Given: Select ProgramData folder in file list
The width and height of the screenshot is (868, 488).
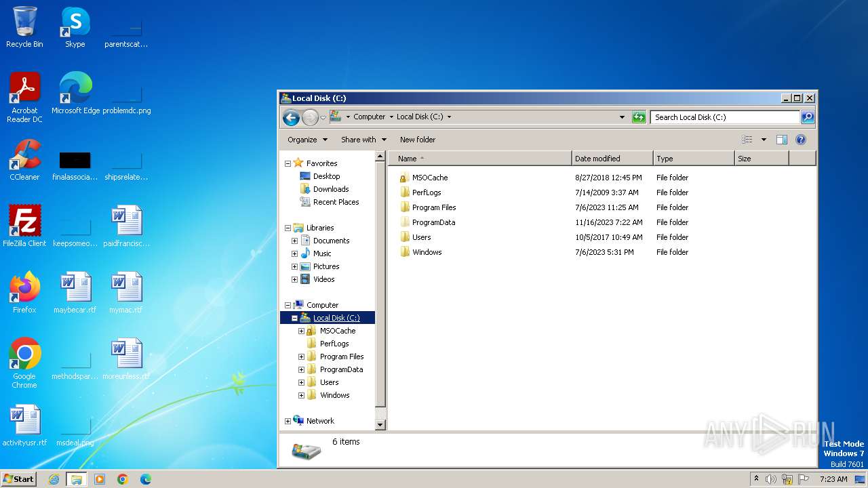Looking at the screenshot, I should click(x=433, y=222).
